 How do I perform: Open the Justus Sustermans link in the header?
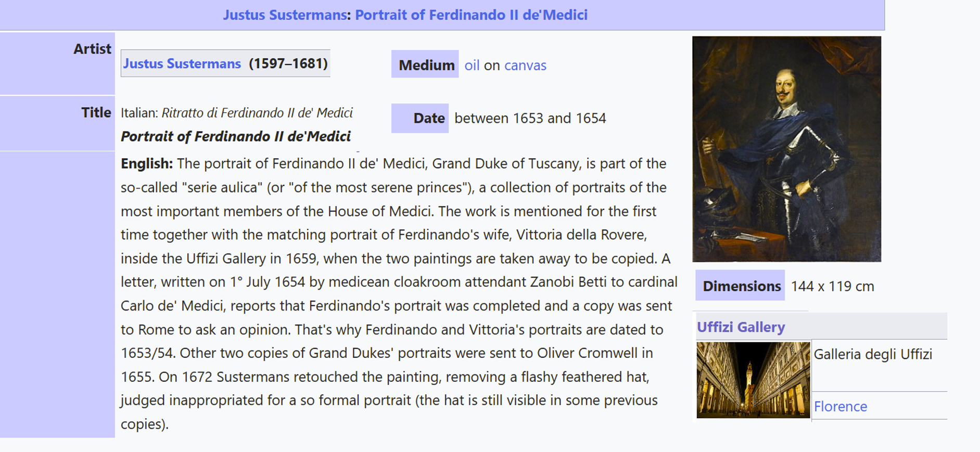[x=285, y=15]
